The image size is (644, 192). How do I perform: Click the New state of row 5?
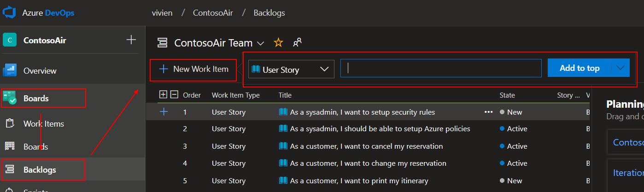[x=511, y=180]
